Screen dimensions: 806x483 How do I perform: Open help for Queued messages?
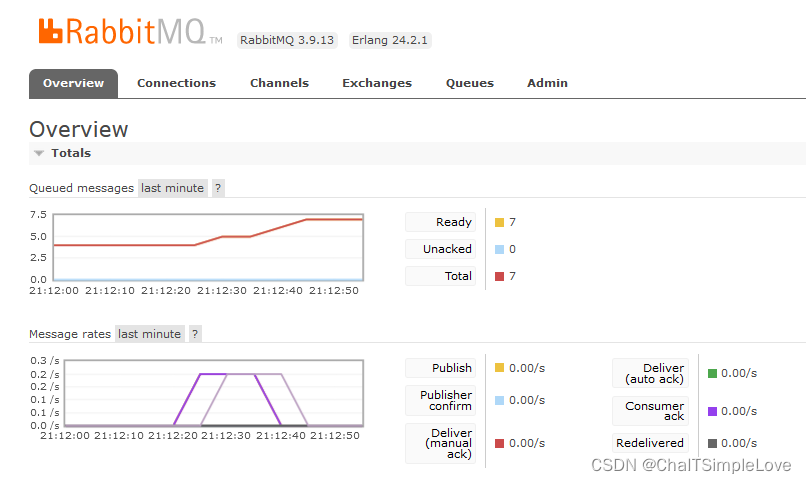(x=218, y=188)
